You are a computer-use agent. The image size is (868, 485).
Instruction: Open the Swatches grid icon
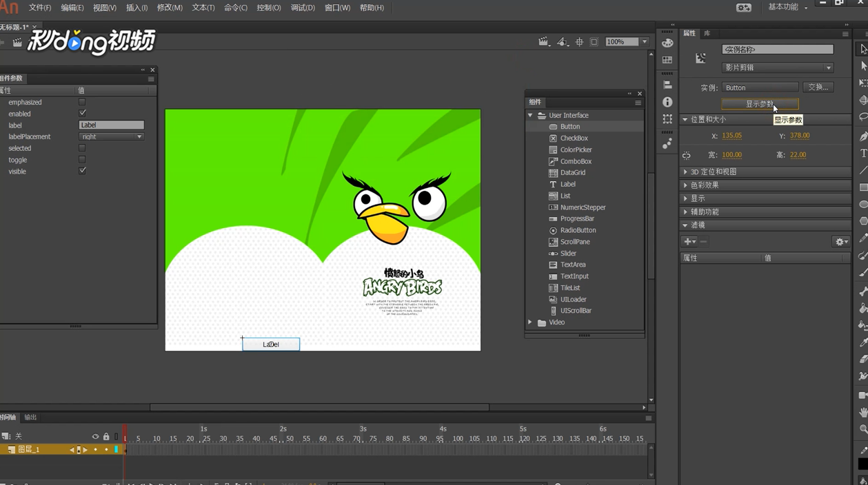(x=667, y=60)
